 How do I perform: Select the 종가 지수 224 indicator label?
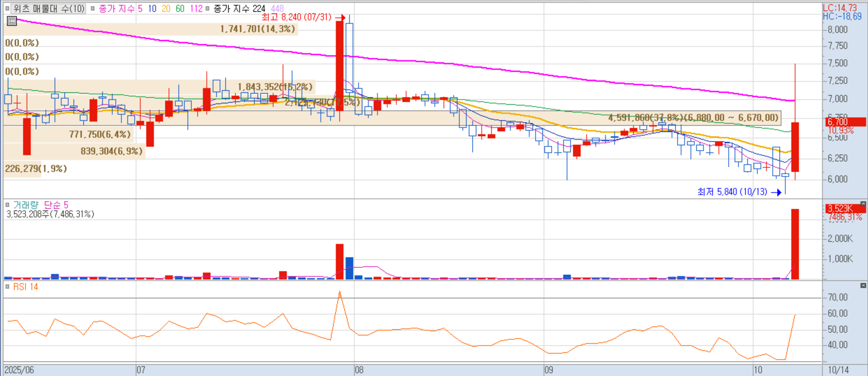tap(240, 8)
